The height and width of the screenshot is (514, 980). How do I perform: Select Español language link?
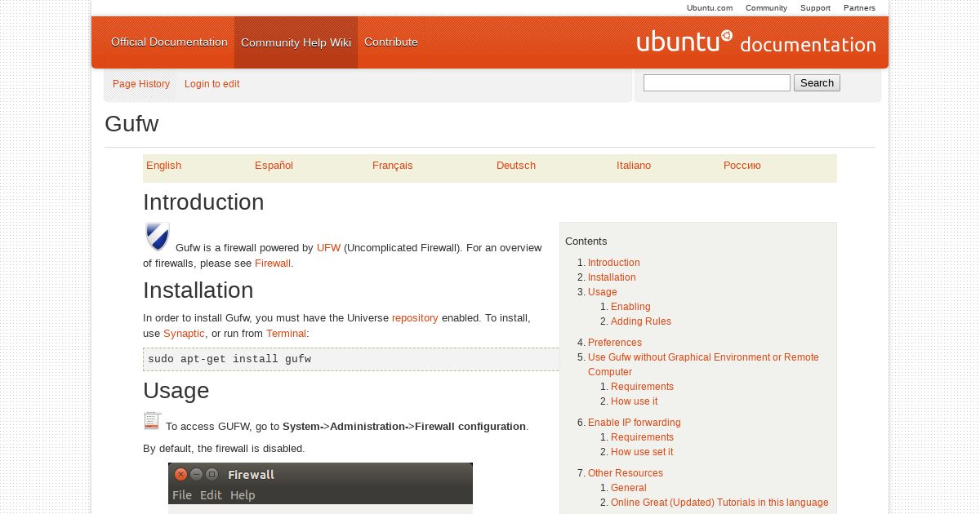tap(274, 166)
